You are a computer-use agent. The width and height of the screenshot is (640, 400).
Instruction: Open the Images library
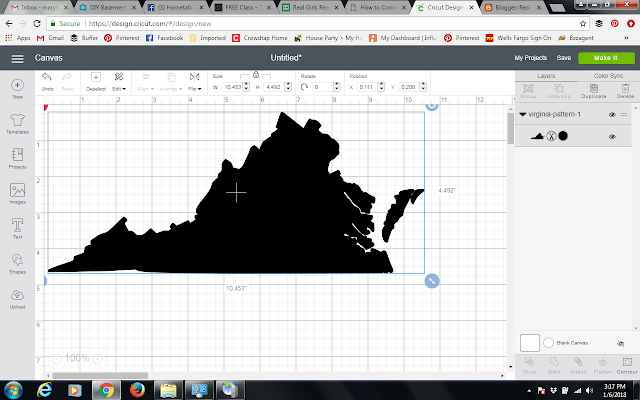[x=17, y=193]
